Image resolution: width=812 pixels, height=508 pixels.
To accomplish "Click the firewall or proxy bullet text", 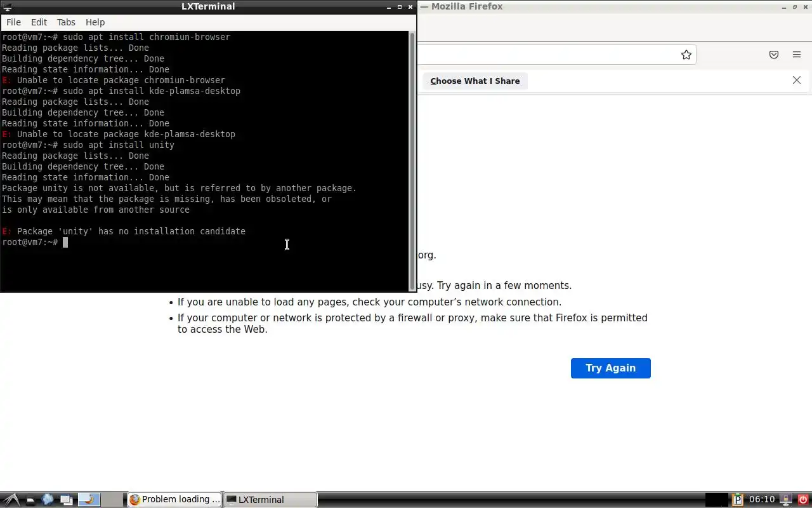I will (x=412, y=323).
